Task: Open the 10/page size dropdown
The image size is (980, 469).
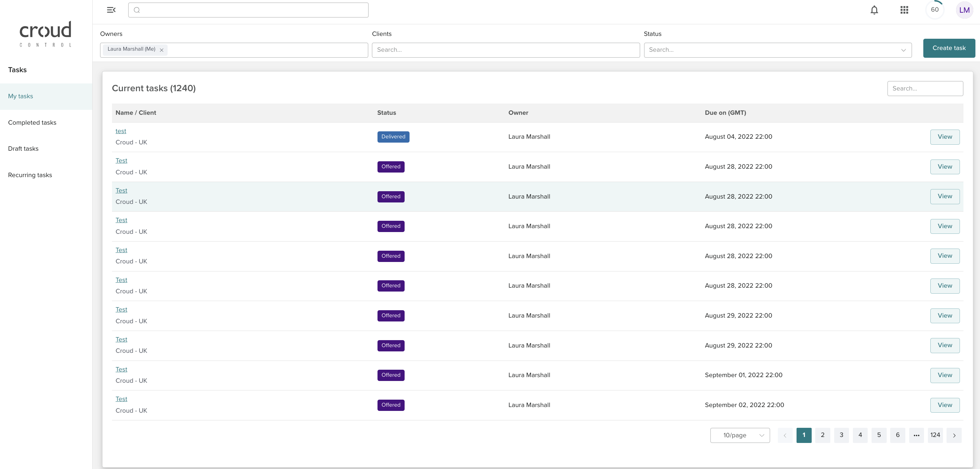Action: click(x=739, y=435)
